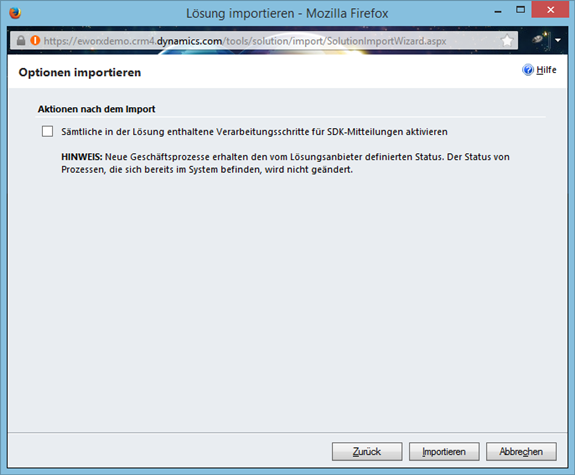The image size is (575, 475).
Task: Click the 'Aktionen nach dem Import' heading
Action: (x=96, y=109)
